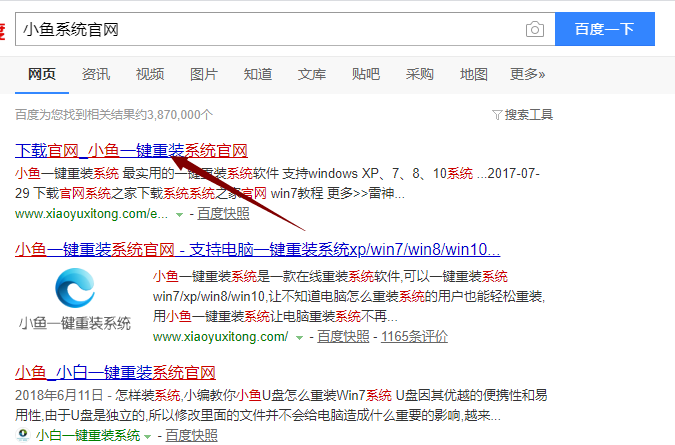The image size is (675, 445).
Task: Expand the dropdown arrow after www.xiaoyuxitong.com/e...
Action: [x=180, y=214]
